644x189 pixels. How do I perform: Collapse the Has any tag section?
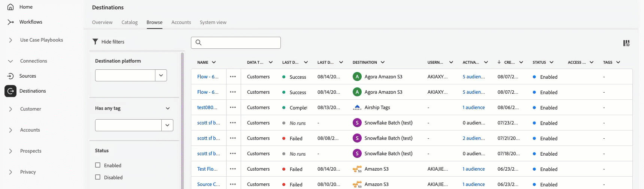pos(168,108)
